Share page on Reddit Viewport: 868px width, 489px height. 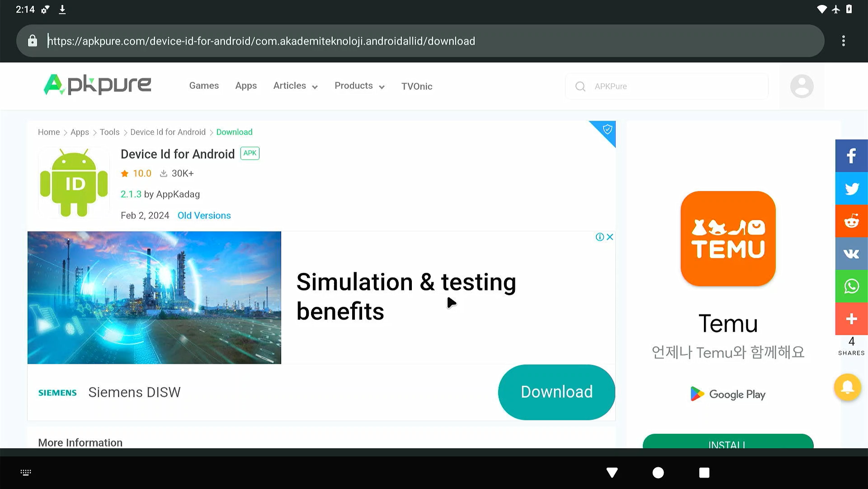(851, 221)
